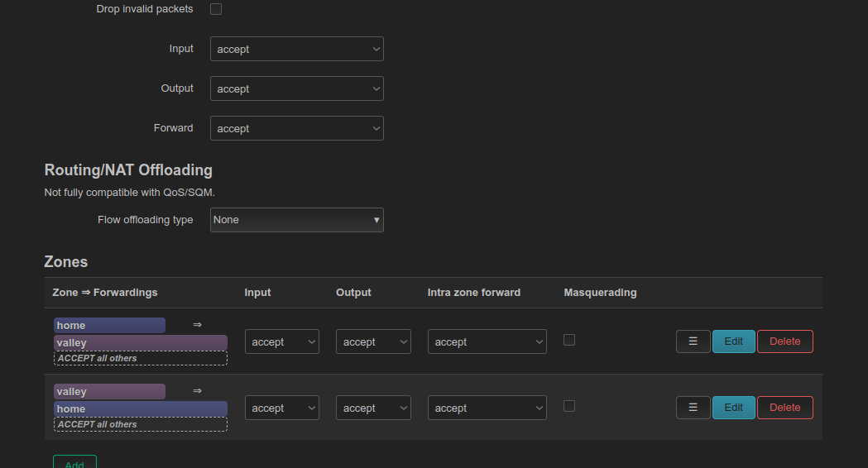
Task: Delete the valley zone
Action: (x=785, y=407)
